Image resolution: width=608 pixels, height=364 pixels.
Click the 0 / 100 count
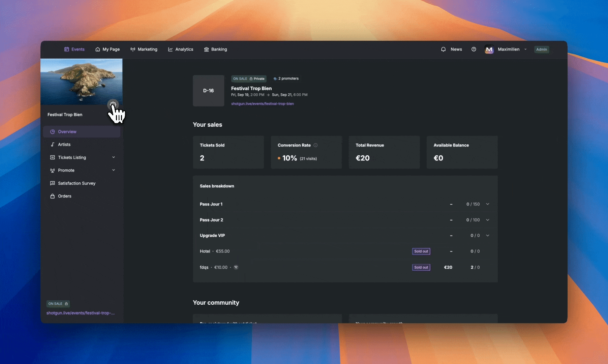click(x=473, y=220)
